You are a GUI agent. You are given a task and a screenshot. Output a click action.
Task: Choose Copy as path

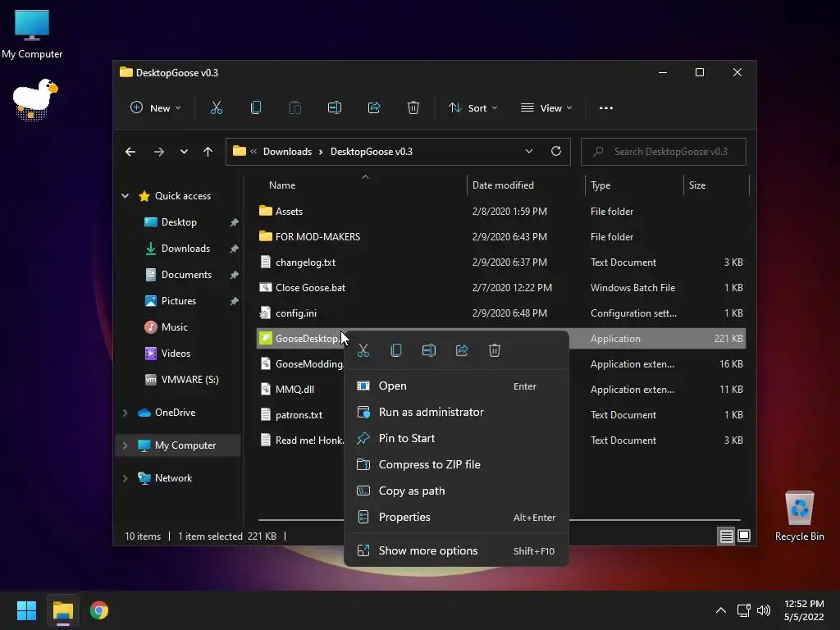pos(456,491)
